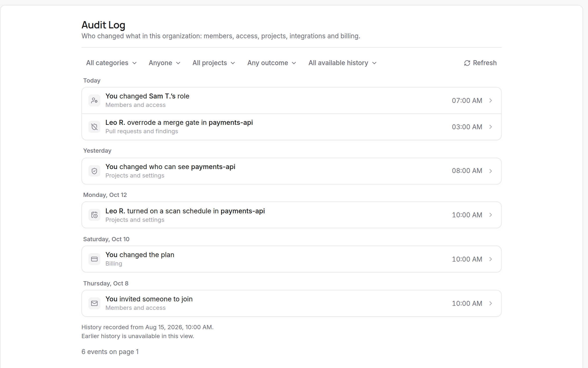Click 'Pull requests and findings' category label
588x368 pixels.
142,131
